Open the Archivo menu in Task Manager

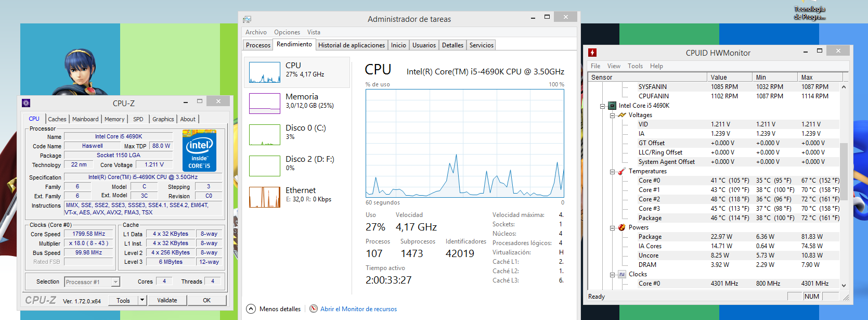(x=256, y=32)
